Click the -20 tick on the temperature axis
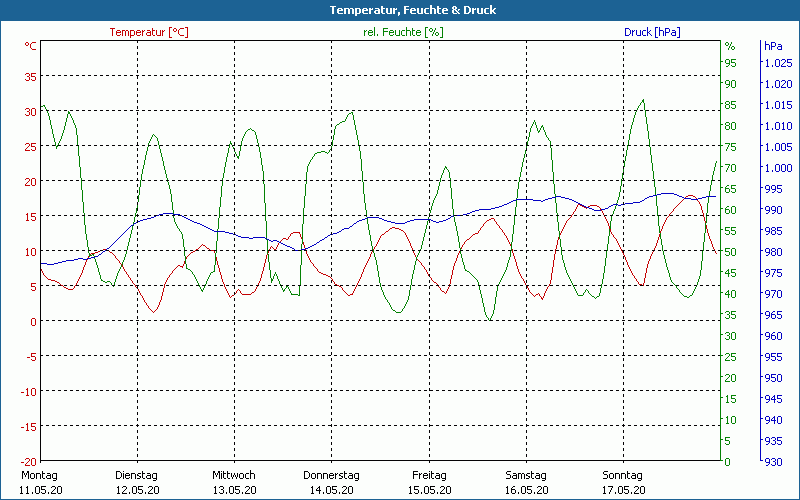This screenshot has width=800, height=500. (27, 461)
